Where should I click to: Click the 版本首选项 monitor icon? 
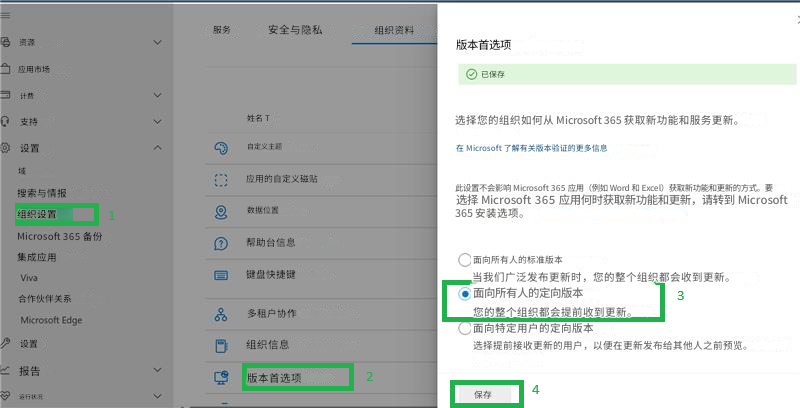221,377
